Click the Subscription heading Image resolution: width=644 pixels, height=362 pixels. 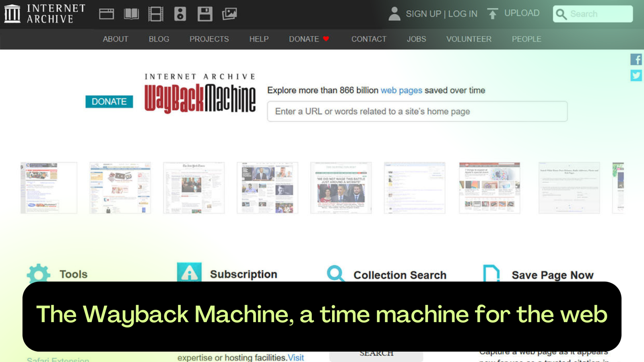[x=244, y=274]
